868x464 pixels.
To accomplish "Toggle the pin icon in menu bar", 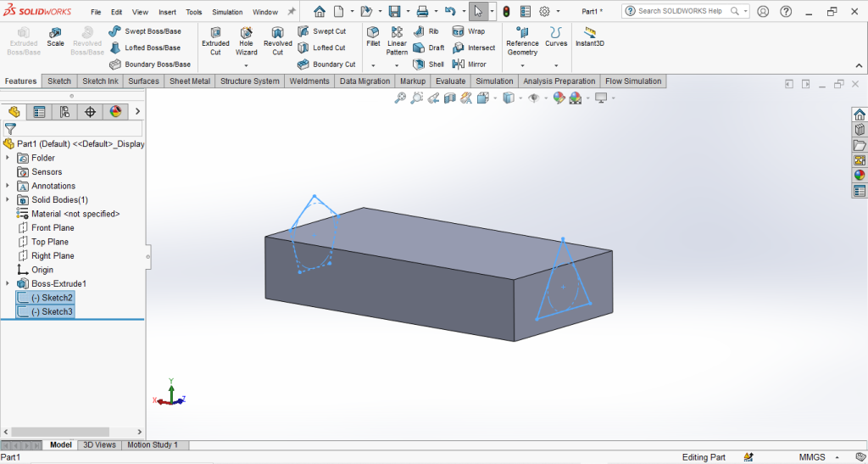I will point(292,12).
